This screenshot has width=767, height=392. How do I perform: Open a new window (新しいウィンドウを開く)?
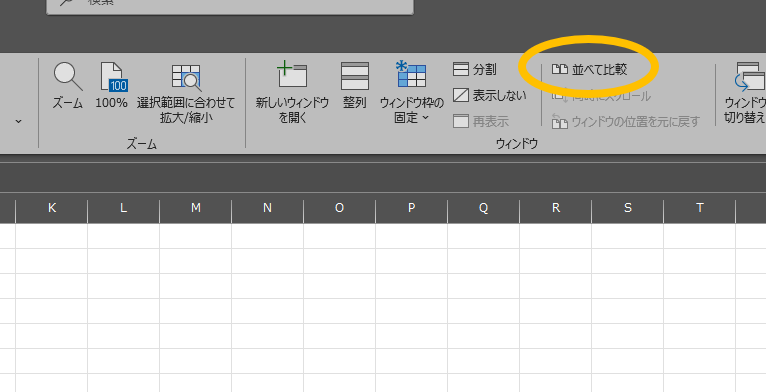(292, 92)
